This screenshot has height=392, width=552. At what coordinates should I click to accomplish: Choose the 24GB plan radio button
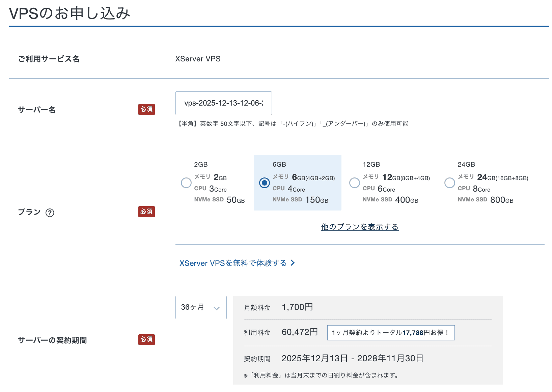pyautogui.click(x=449, y=183)
